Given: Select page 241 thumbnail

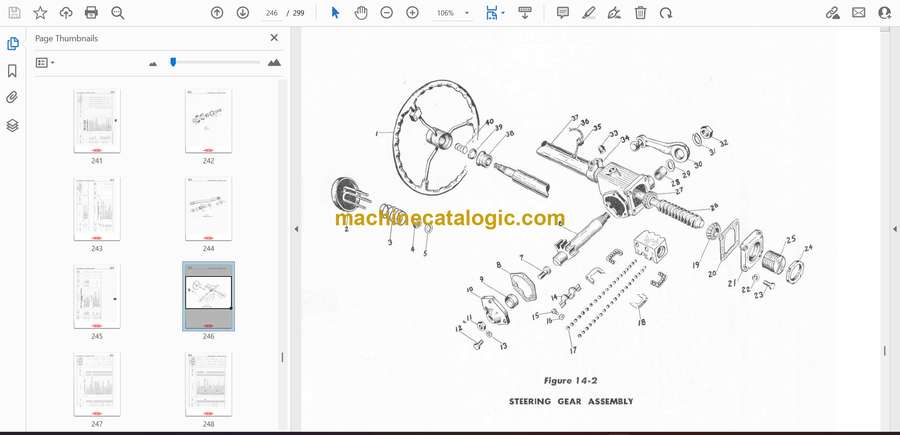Looking at the screenshot, I should click(97, 121).
